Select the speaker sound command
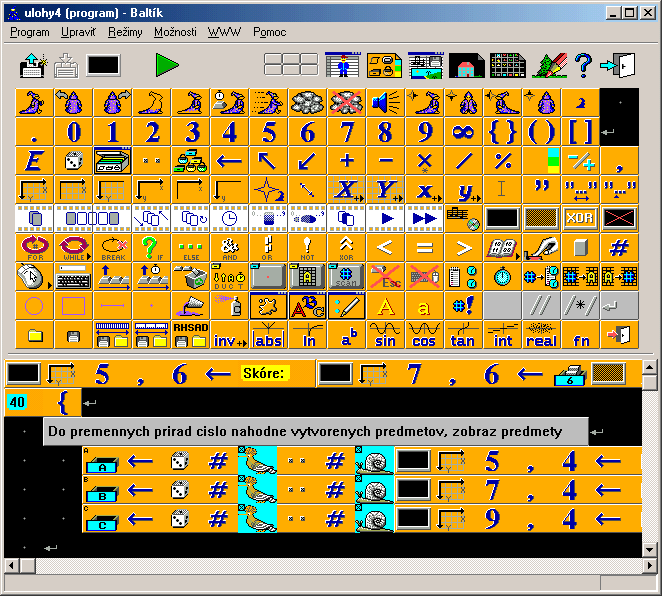This screenshot has height=596, width=662. click(385, 103)
